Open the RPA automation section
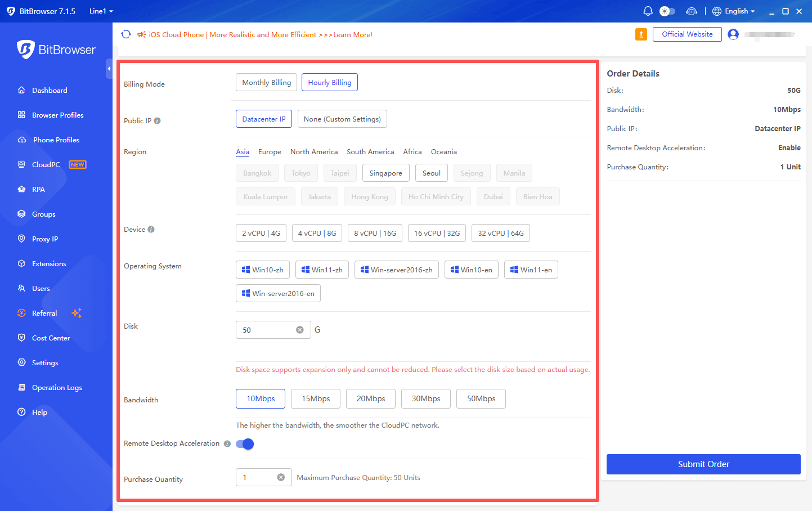 pyautogui.click(x=38, y=189)
